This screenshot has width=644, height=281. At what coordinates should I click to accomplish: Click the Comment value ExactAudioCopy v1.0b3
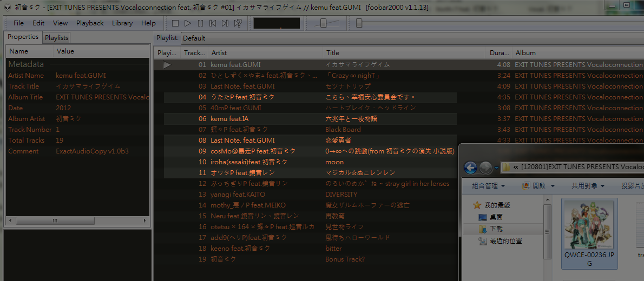(93, 151)
